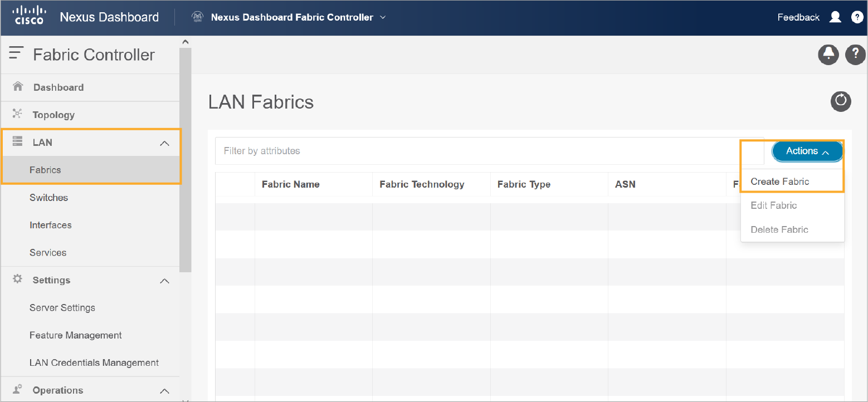Click the Nexus Dashboard title
Screen dimensions: 868x402
pos(109,17)
